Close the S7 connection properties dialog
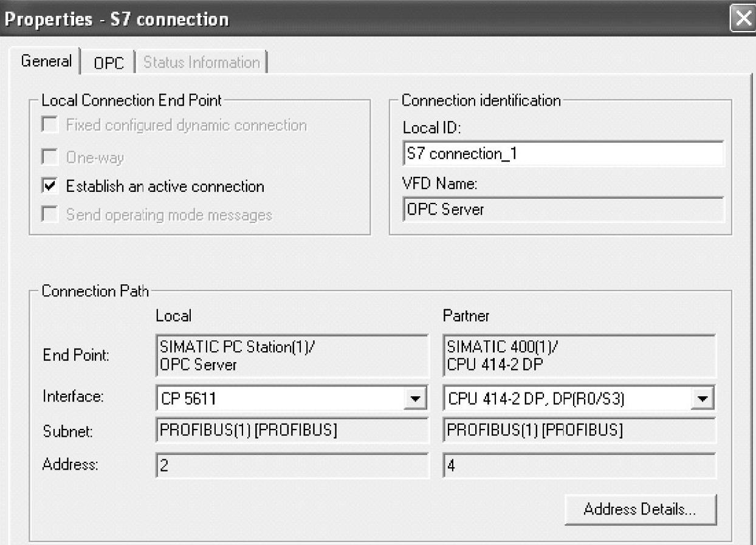Image resolution: width=756 pixels, height=545 pixels. (743, 18)
